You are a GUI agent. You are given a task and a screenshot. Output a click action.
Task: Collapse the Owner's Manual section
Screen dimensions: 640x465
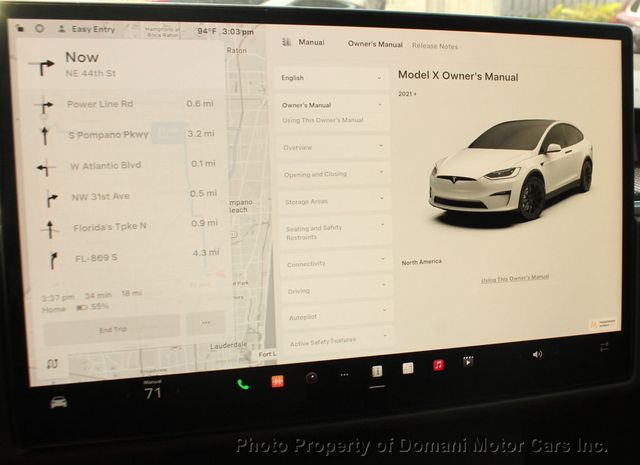coord(331,105)
